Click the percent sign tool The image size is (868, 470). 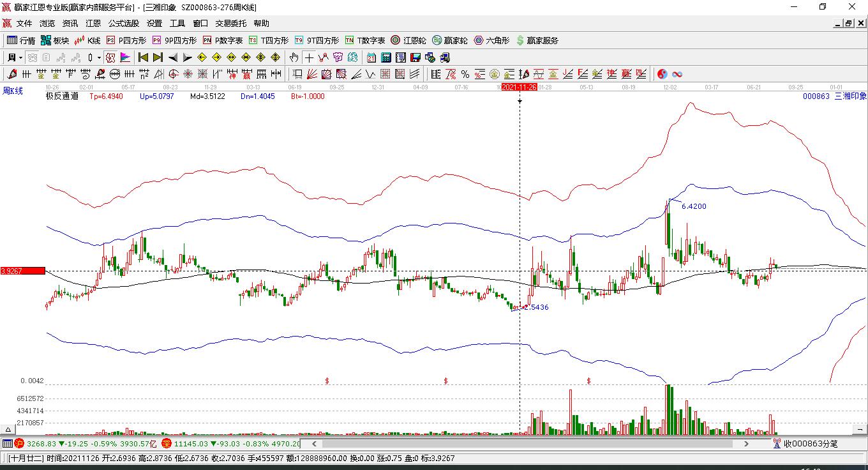pos(465,74)
